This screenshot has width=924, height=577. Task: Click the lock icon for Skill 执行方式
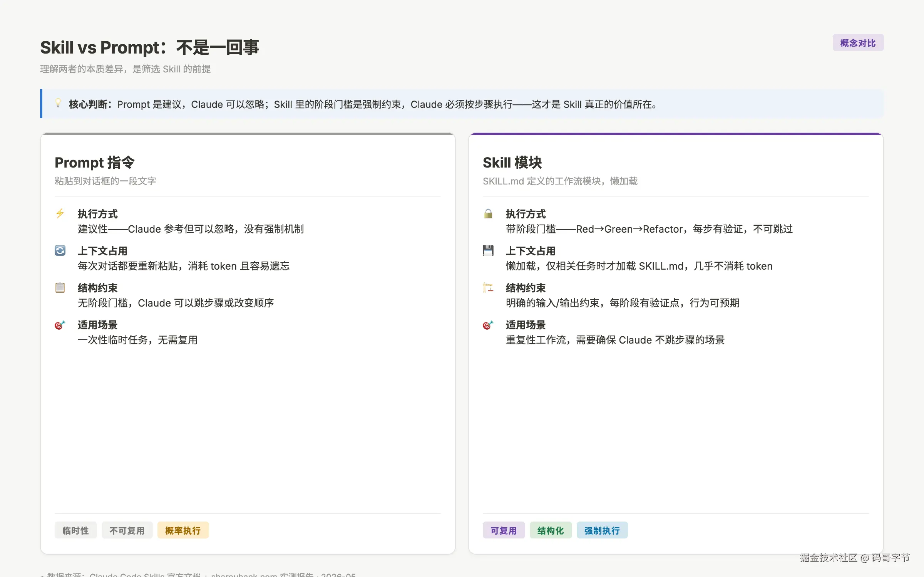point(488,213)
